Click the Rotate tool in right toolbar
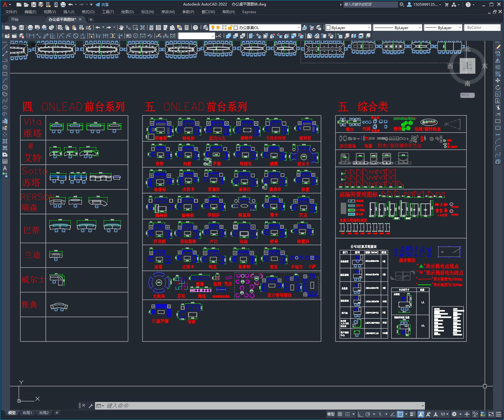 point(498,87)
